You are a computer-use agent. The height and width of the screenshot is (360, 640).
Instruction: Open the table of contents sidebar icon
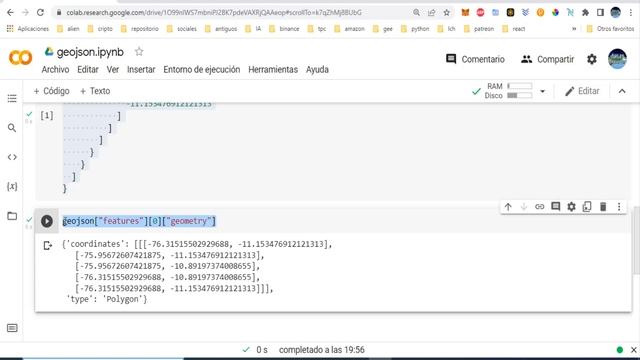click(x=12, y=98)
